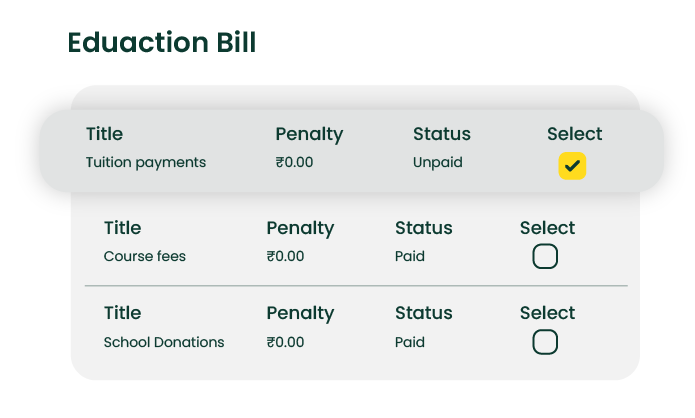
Task: Click the ₹0.00 penalty for School Donations
Action: point(285,342)
